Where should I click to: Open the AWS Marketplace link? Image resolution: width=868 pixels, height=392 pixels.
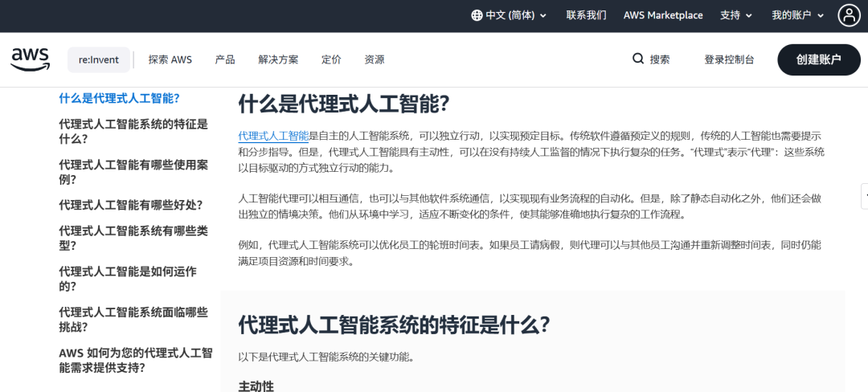click(663, 15)
